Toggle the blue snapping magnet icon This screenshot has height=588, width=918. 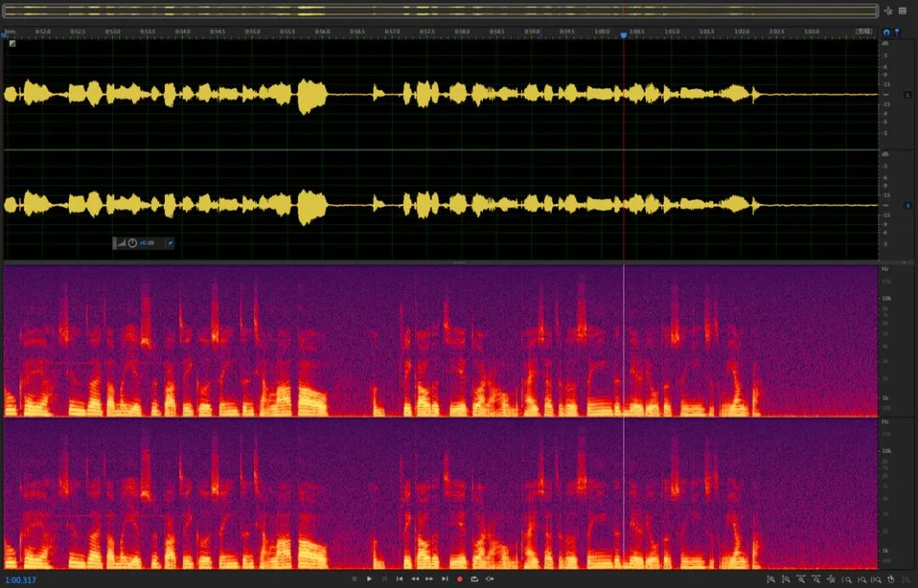pos(887,32)
